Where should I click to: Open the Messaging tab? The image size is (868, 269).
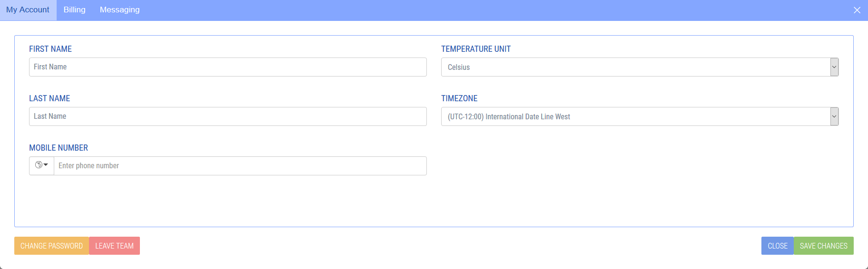[119, 10]
